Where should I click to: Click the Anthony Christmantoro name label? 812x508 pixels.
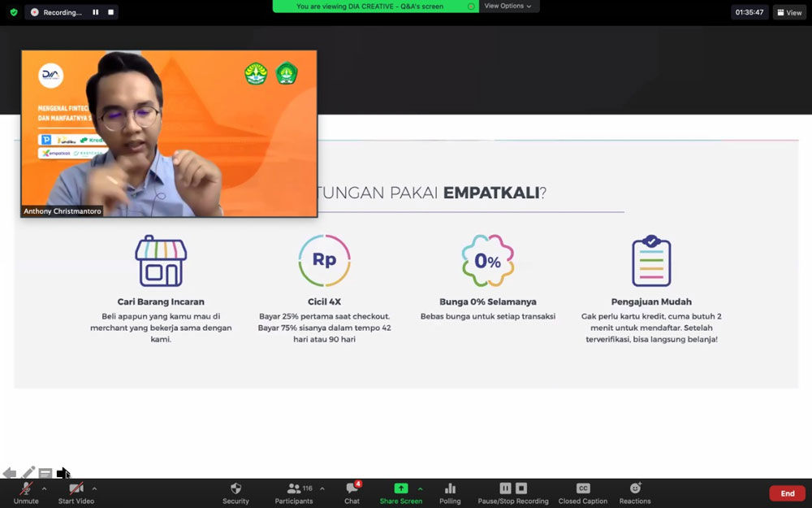(63, 211)
